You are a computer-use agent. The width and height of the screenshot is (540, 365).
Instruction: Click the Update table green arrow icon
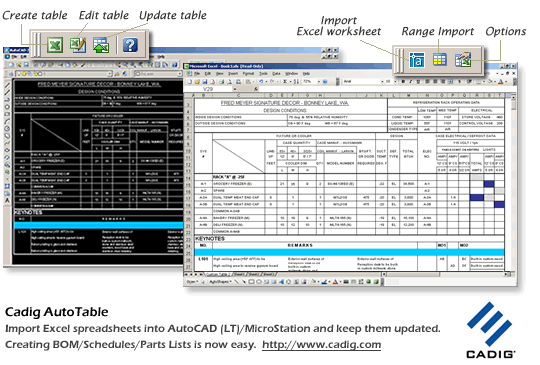[101, 45]
